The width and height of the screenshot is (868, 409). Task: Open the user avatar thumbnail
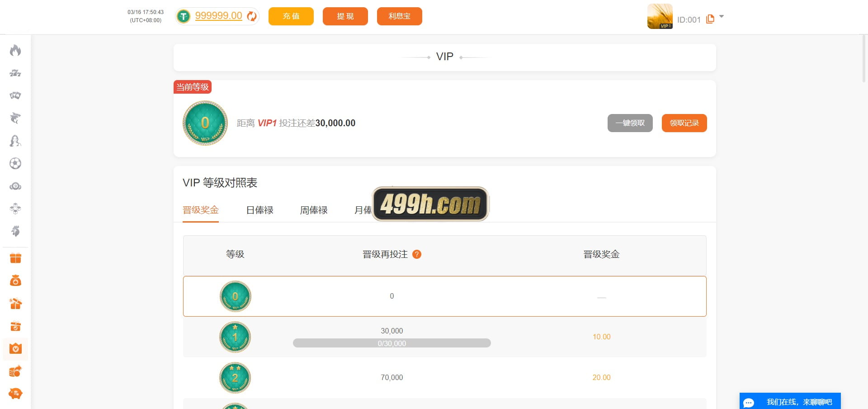tap(660, 16)
